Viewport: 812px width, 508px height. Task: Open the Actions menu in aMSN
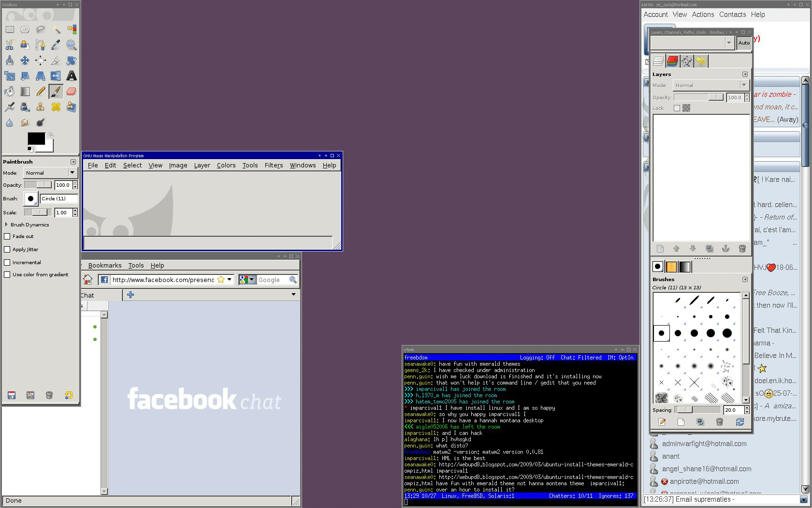click(703, 15)
